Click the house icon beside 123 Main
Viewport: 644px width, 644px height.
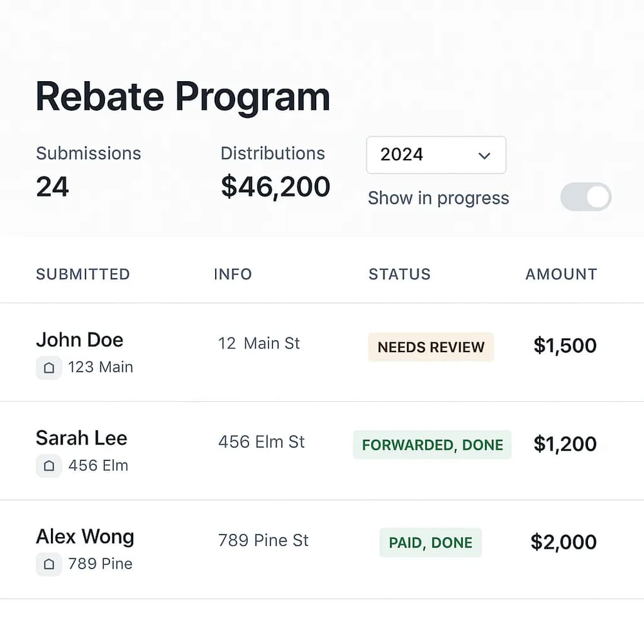49,367
